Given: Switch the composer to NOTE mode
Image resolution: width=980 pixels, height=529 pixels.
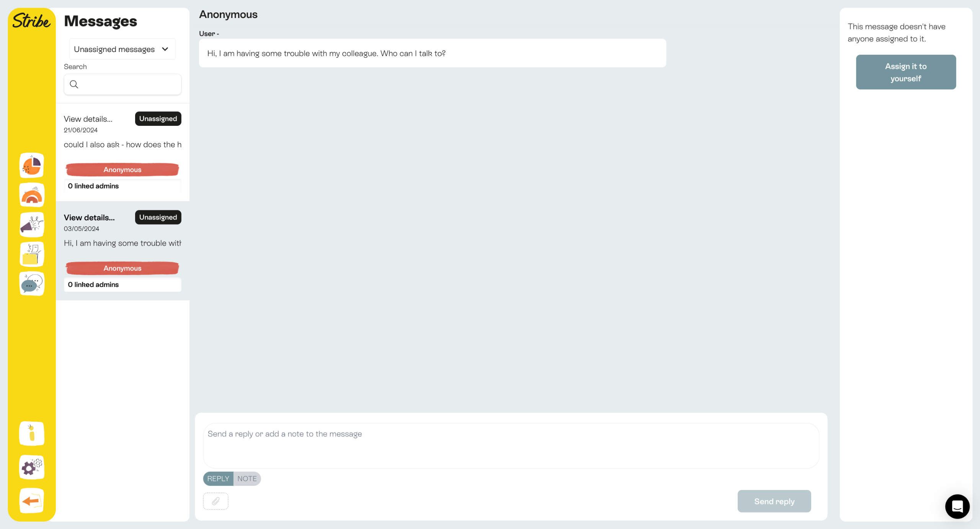Looking at the screenshot, I should 247,479.
